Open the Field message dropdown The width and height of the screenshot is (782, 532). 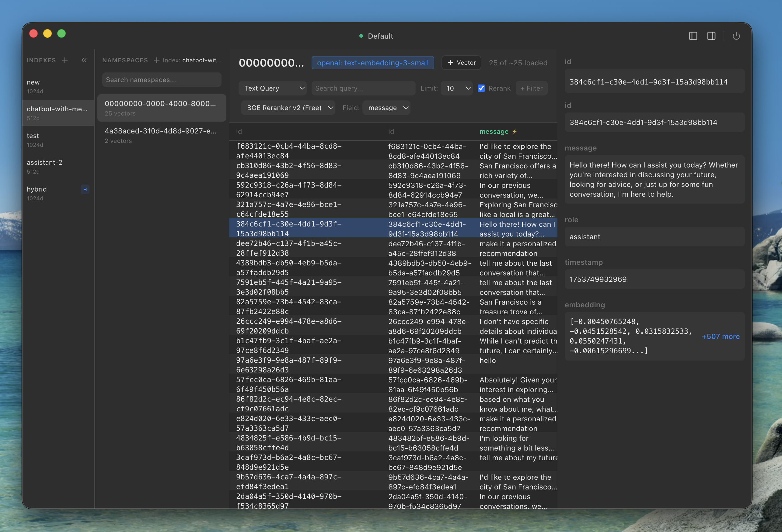[x=386, y=108]
